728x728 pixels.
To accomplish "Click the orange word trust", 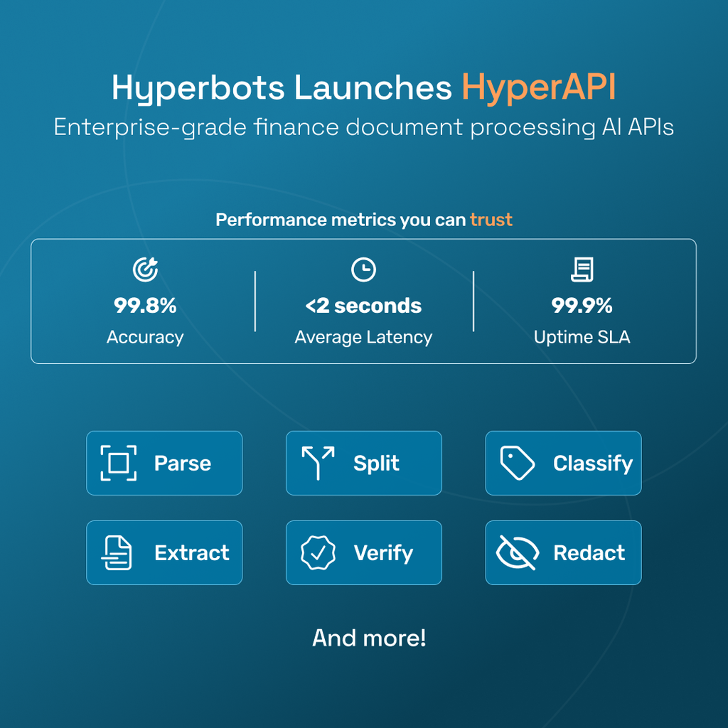I will [x=491, y=220].
